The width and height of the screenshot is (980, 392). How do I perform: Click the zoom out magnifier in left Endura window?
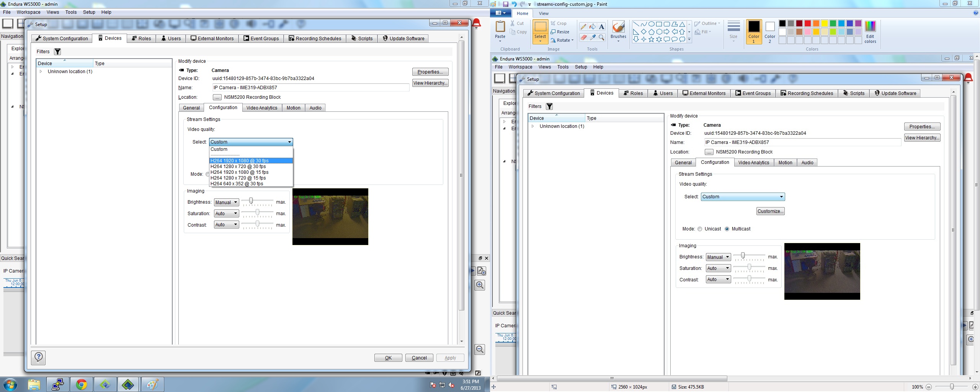coord(480,349)
